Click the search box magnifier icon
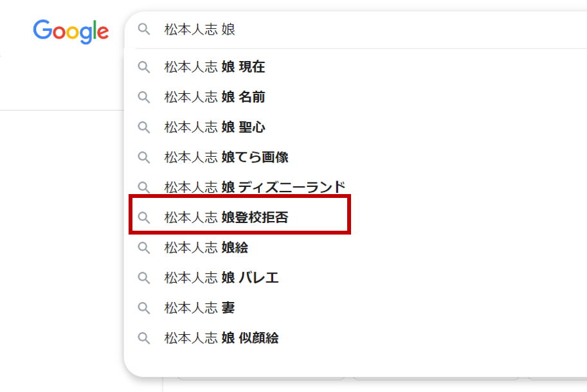This screenshot has width=587, height=392. click(144, 30)
